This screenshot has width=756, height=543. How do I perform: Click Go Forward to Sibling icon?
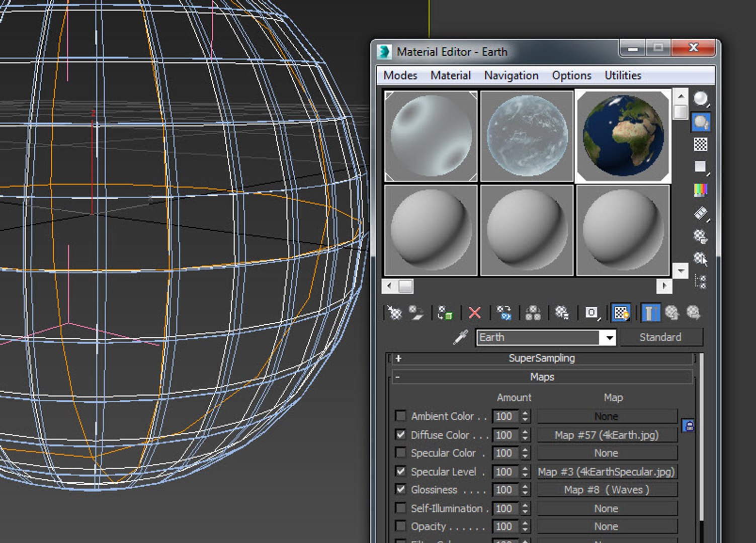pyautogui.click(x=693, y=313)
